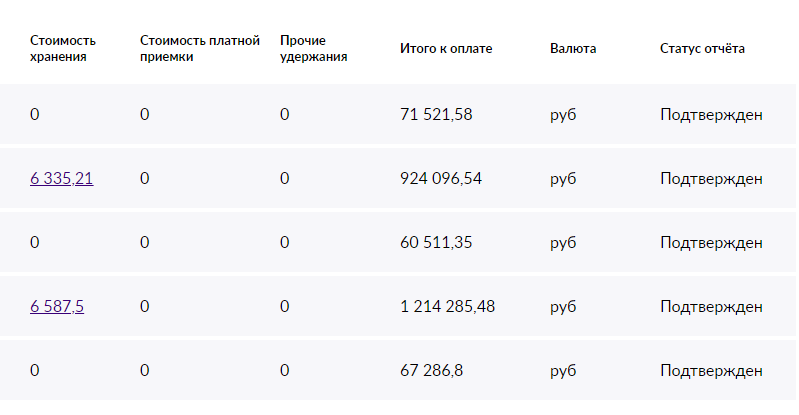Viewport: 799px width, 415px height.
Task: Select the 924 096,54 total cell
Action: 441,178
